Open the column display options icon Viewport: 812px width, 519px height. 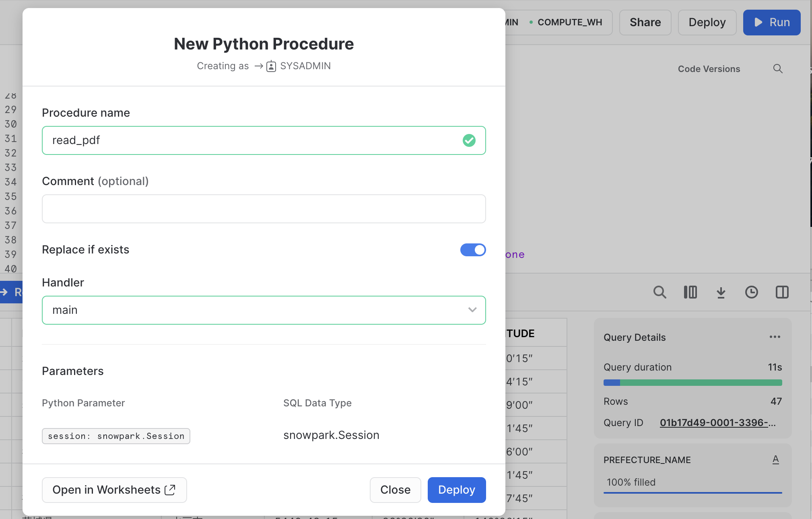pyautogui.click(x=690, y=292)
